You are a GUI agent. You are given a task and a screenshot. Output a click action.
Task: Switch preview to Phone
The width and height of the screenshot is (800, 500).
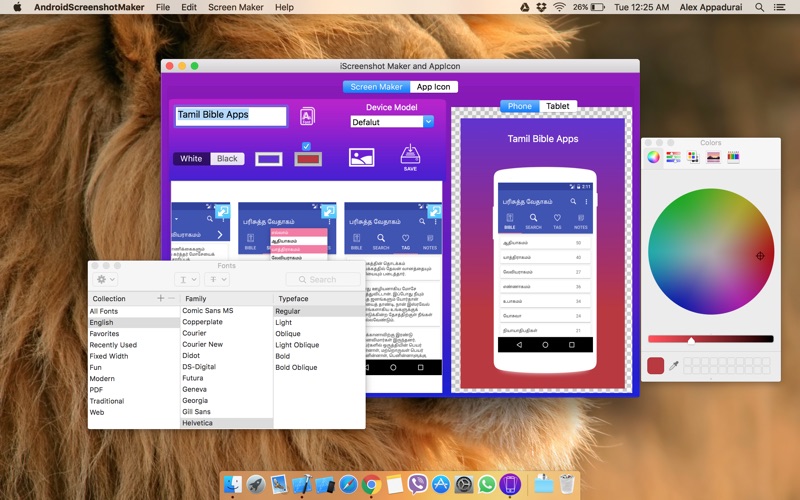tap(519, 106)
